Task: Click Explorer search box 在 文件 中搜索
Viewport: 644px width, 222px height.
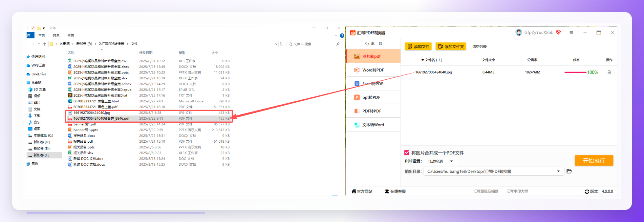Action: pos(314,44)
